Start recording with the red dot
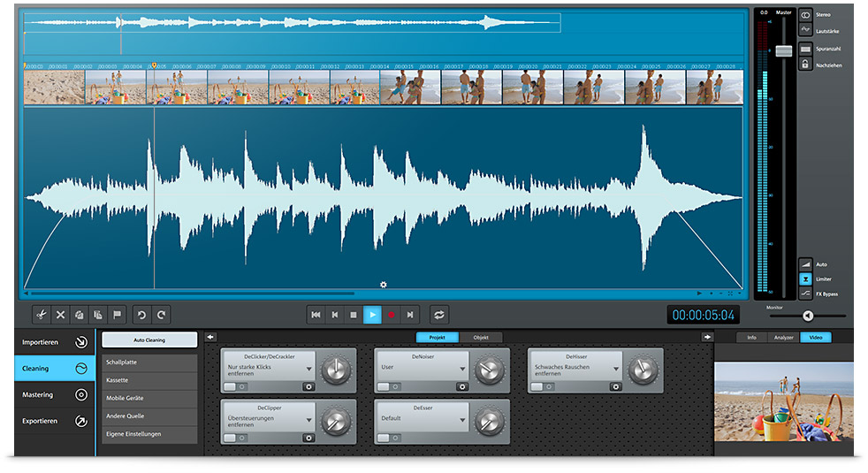This screenshot has width=868, height=473. point(392,315)
